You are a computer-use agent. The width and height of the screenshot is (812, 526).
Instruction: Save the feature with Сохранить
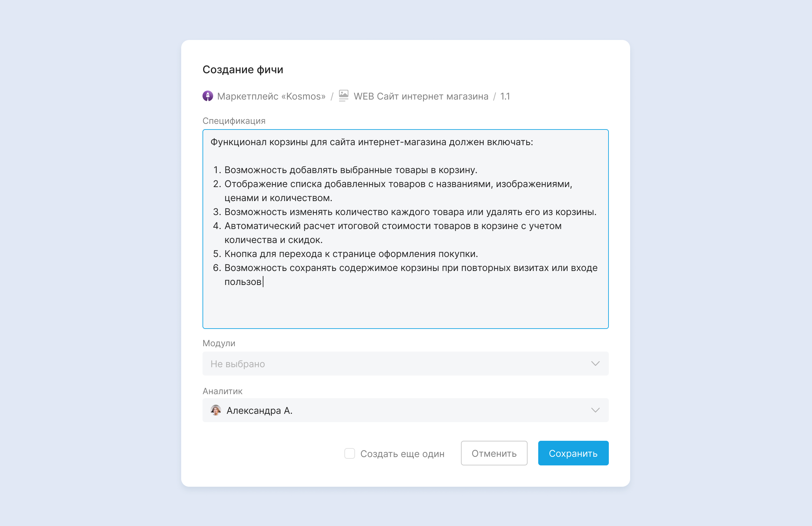(573, 453)
